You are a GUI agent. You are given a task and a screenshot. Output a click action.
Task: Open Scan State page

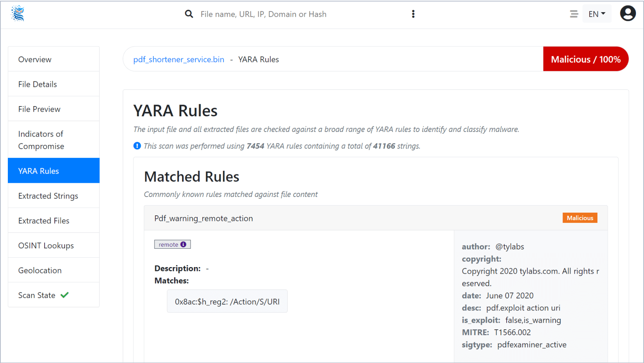coord(54,295)
